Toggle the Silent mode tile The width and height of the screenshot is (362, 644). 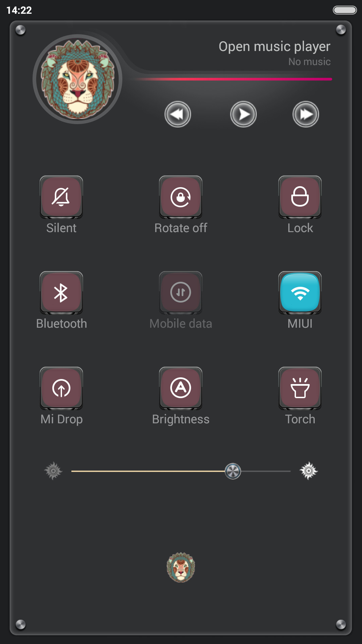click(x=61, y=197)
